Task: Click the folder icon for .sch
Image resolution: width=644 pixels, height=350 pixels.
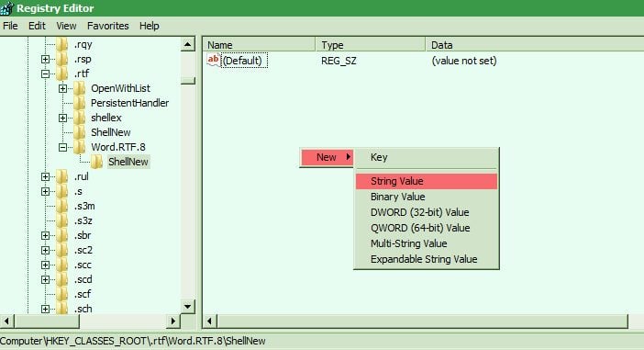Action: 62,309
